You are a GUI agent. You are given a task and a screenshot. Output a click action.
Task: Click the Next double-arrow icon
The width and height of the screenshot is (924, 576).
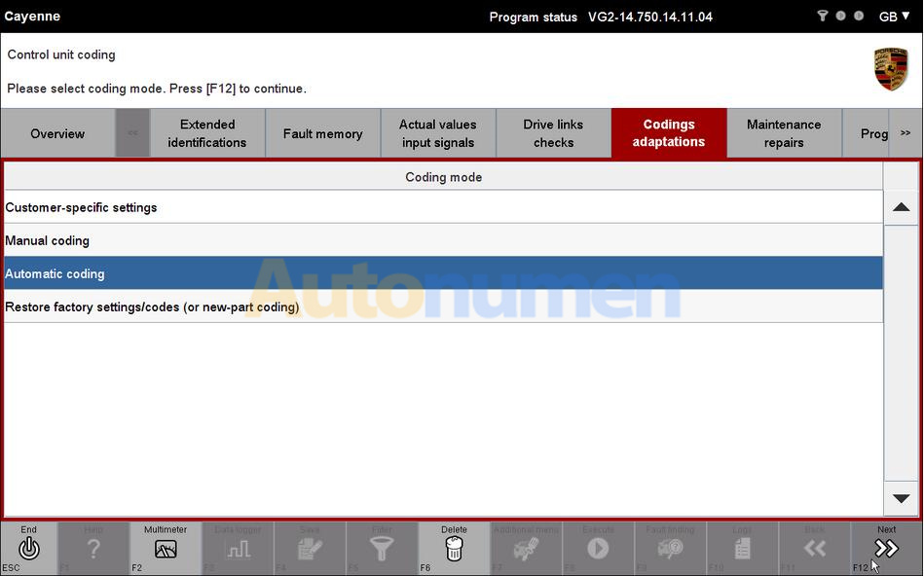coord(886,549)
